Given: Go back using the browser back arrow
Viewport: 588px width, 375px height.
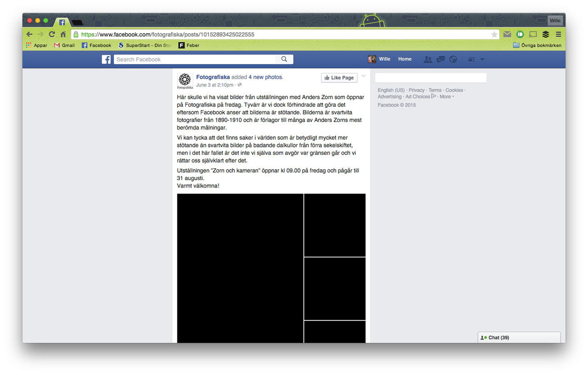Looking at the screenshot, I should 29,34.
